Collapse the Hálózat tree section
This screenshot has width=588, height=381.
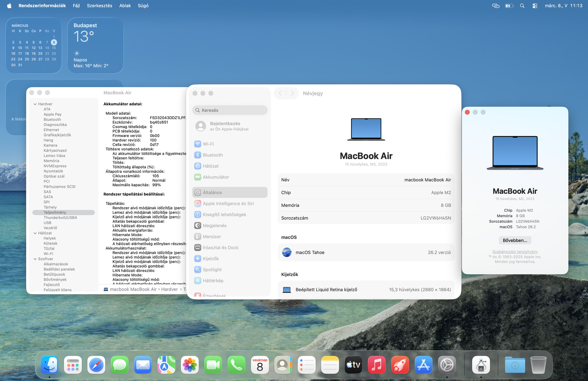[35, 233]
